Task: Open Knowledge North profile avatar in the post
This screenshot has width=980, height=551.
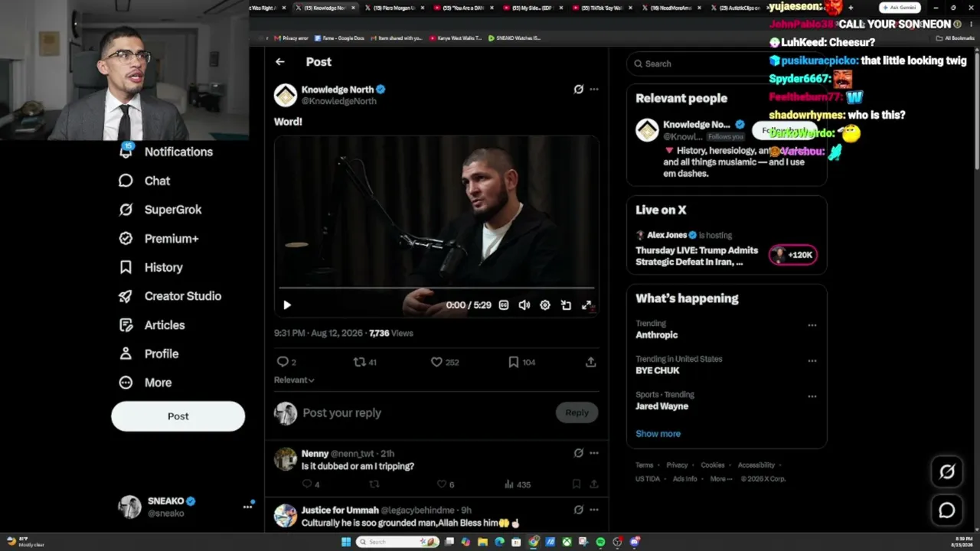Action: tap(286, 95)
